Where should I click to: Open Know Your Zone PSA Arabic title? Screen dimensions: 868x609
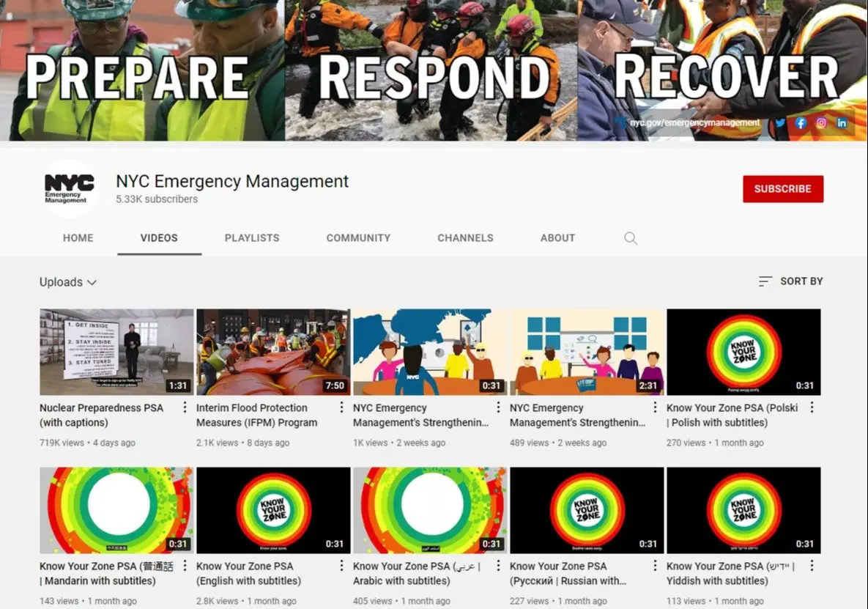pos(417,573)
